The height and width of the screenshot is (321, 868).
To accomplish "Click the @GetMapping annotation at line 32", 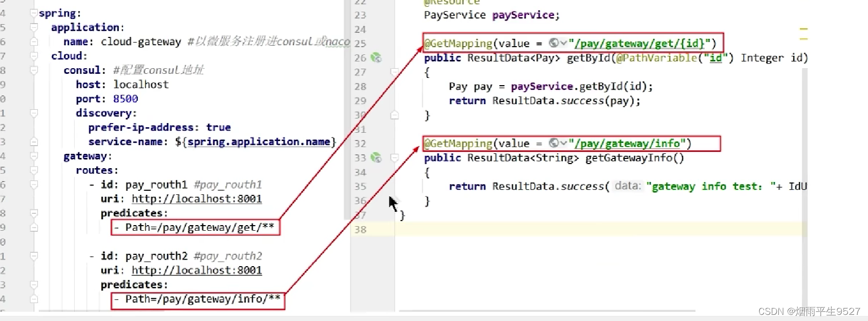I will [x=458, y=143].
